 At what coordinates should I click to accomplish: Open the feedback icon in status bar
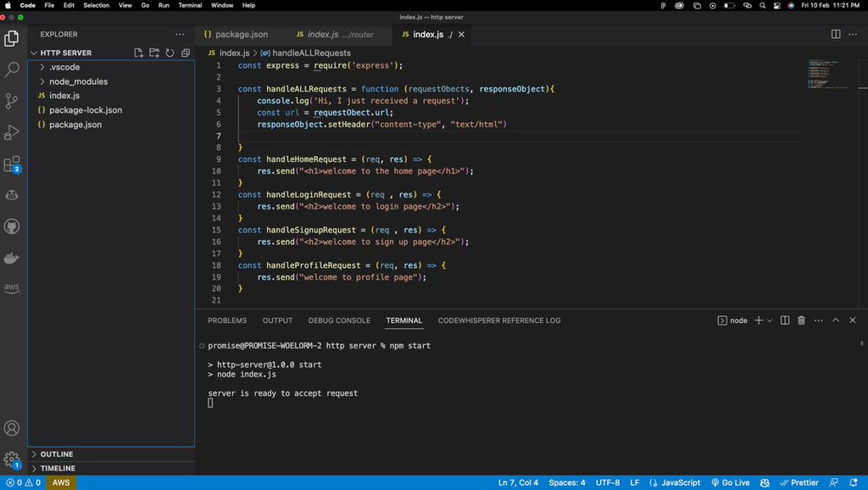click(x=834, y=483)
